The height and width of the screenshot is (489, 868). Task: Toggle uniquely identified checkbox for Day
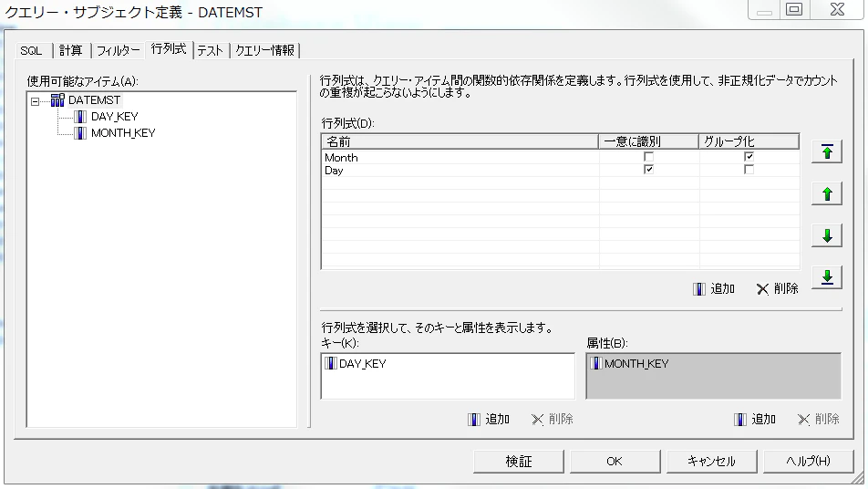[649, 170]
